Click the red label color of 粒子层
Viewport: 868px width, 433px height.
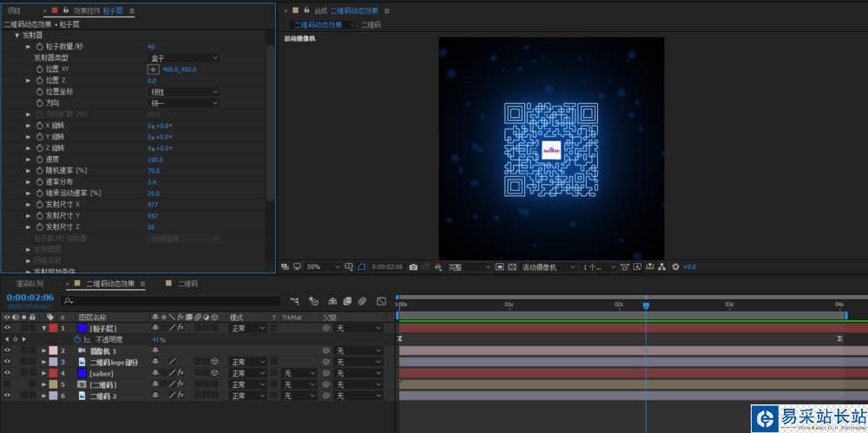tap(53, 328)
